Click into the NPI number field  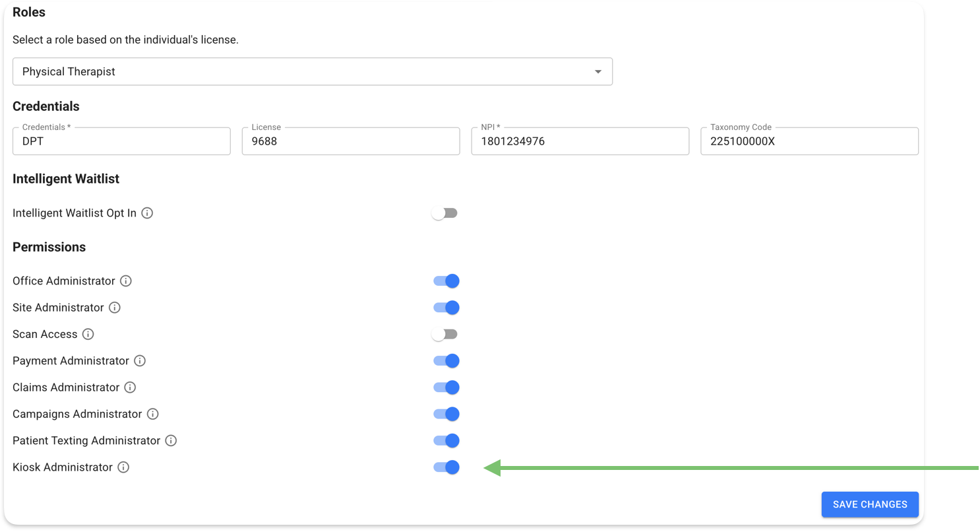click(580, 141)
